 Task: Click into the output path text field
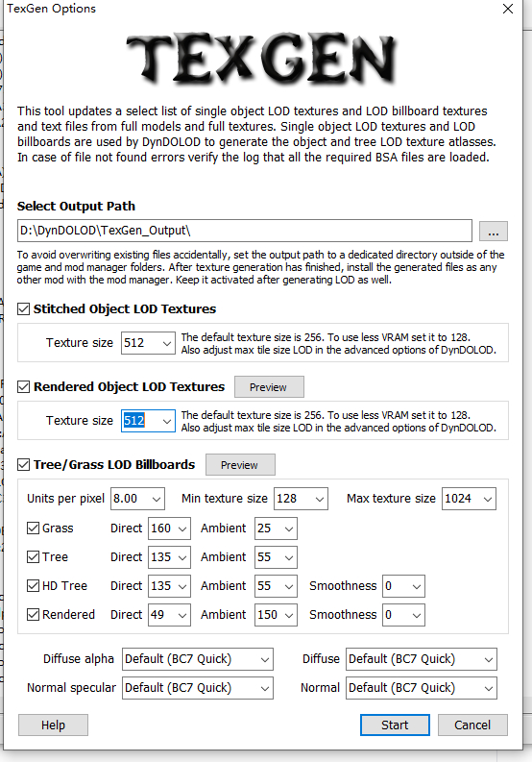tap(244, 231)
